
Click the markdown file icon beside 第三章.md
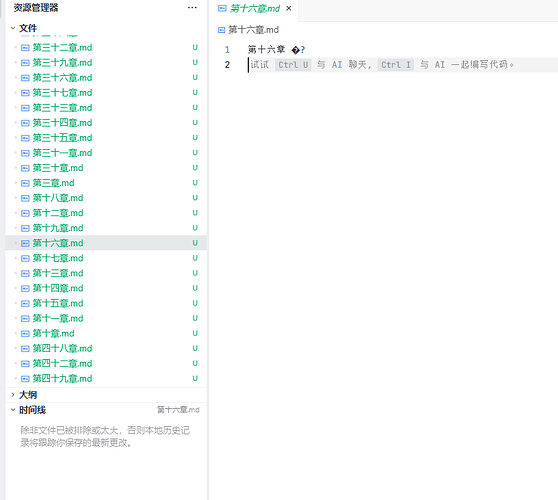point(25,183)
